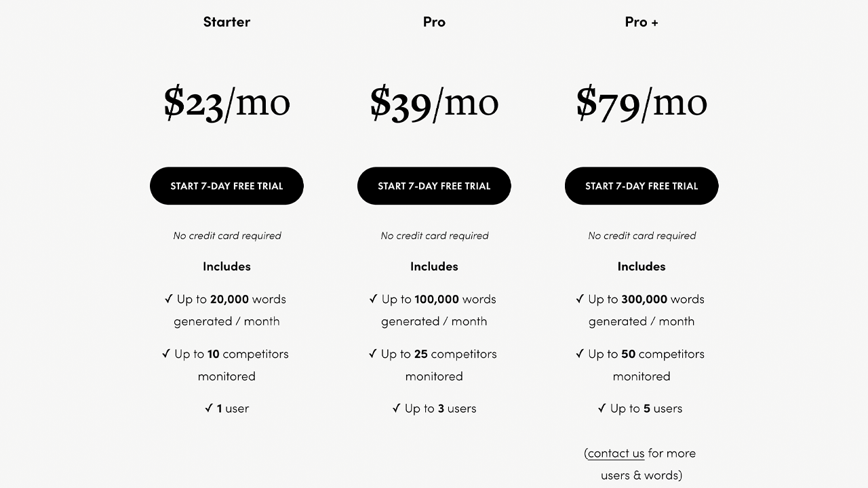Click the $23/mo price

[226, 103]
